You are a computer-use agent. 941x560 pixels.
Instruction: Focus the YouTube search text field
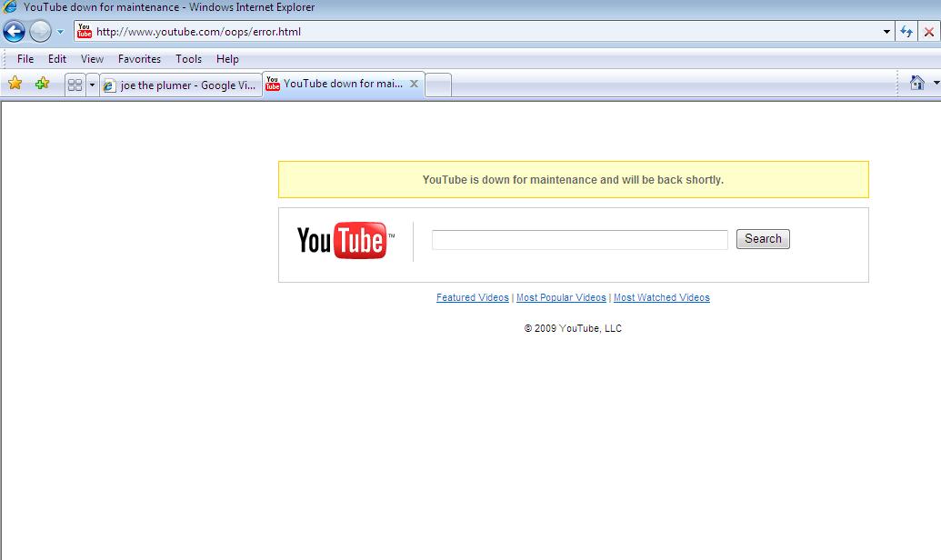580,239
